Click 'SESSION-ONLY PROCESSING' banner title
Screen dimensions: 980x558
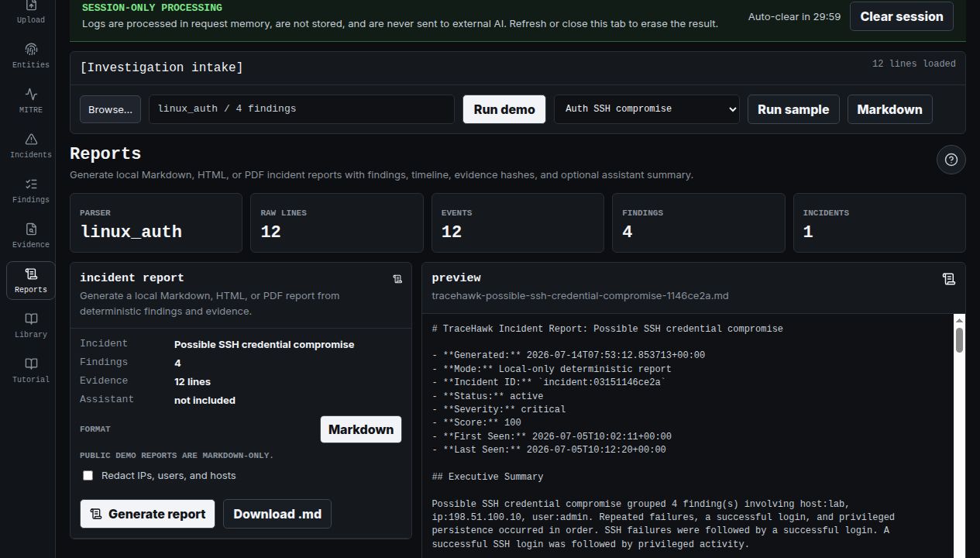[x=152, y=8]
